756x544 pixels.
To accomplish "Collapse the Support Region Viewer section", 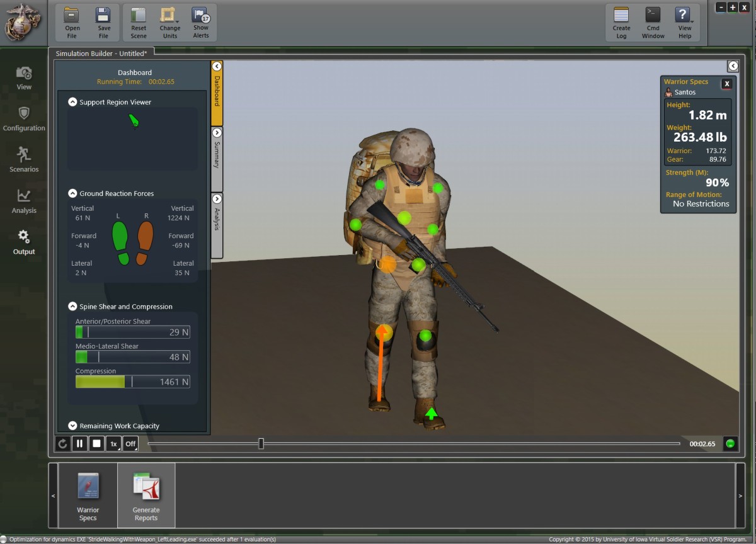I will pos(72,102).
